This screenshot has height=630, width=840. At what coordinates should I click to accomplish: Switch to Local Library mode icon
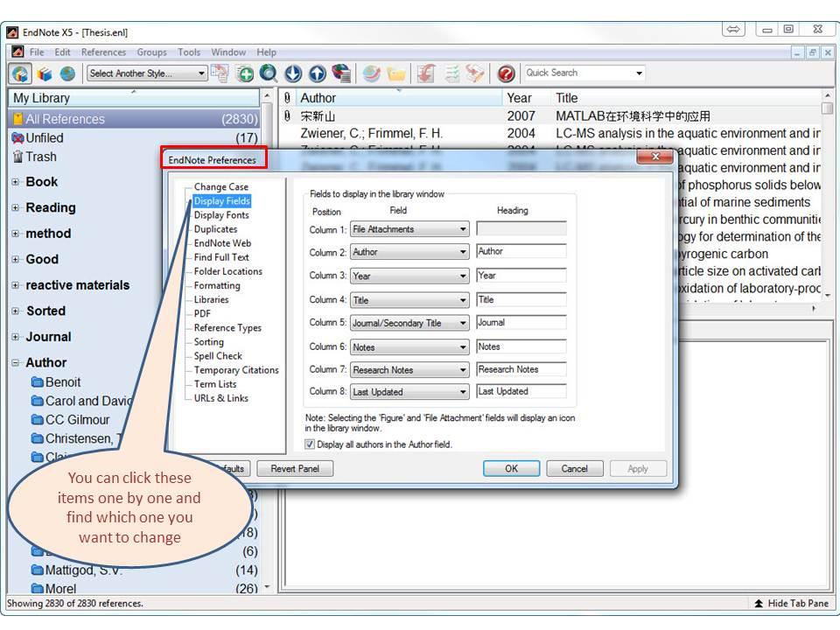tap(45, 73)
